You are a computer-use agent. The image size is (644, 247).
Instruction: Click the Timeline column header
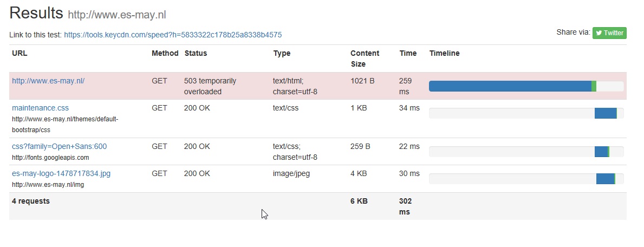pos(444,53)
